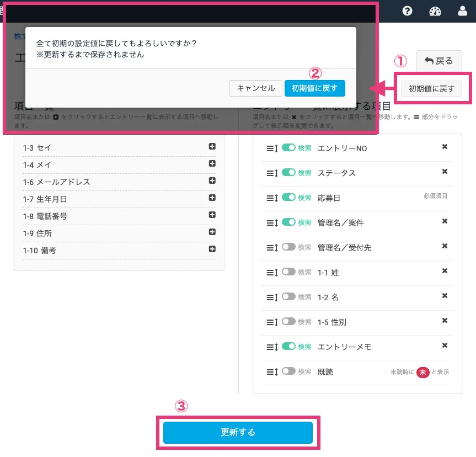This screenshot has width=476, height=457.
Task: Click the 更新する button
Action: pyautogui.click(x=238, y=432)
